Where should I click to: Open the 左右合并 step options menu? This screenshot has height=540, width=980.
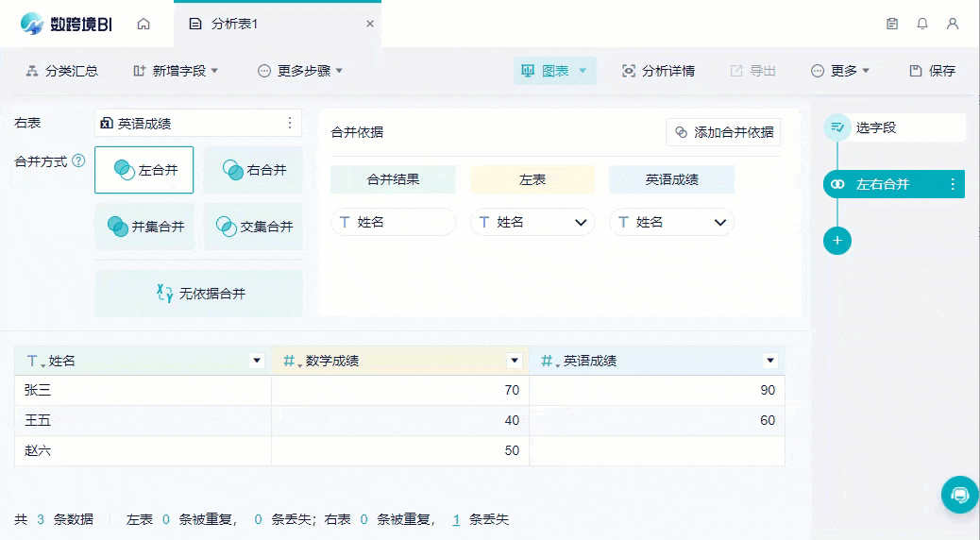point(953,184)
